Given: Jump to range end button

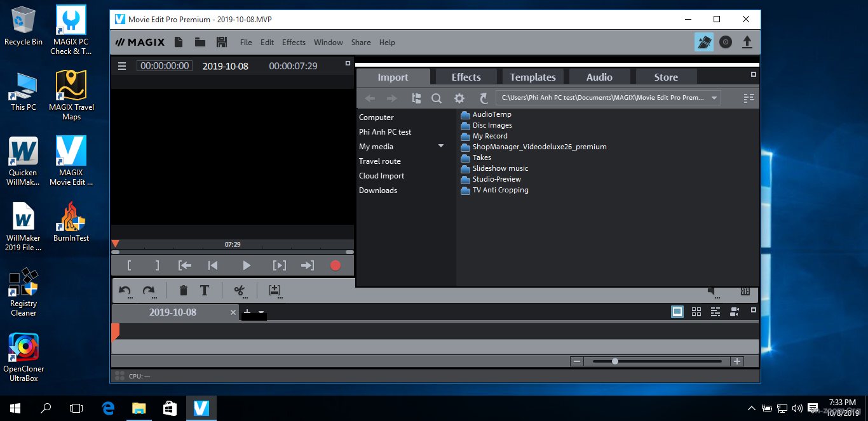Looking at the screenshot, I should pyautogui.click(x=308, y=265).
